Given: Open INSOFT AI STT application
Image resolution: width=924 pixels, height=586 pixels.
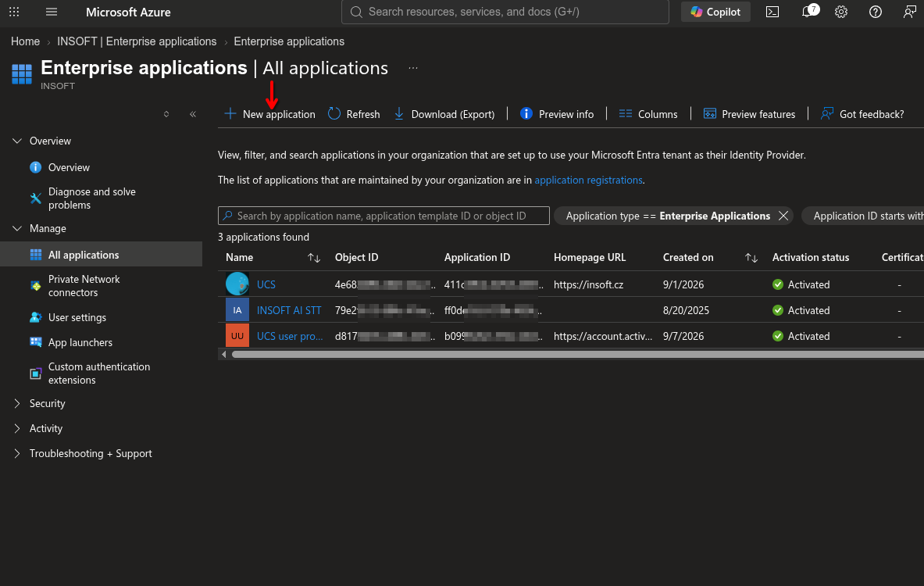Looking at the screenshot, I should [x=289, y=310].
